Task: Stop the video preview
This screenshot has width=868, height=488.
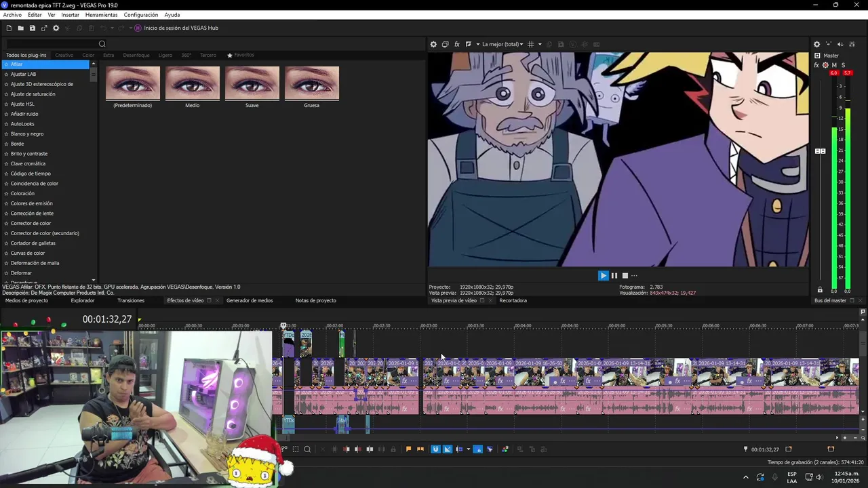Action: coord(625,275)
